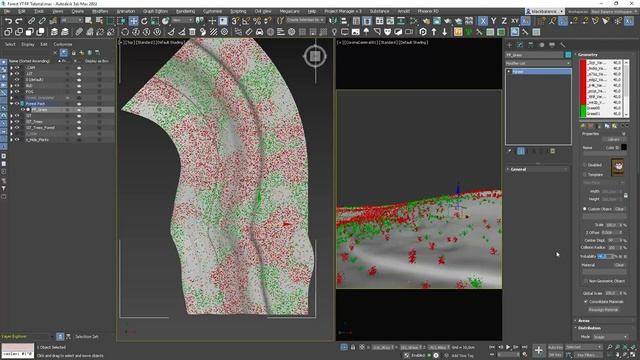Expand the SIT_Trees layer arrow
Viewport: 640px width, 360px height.
point(11,122)
